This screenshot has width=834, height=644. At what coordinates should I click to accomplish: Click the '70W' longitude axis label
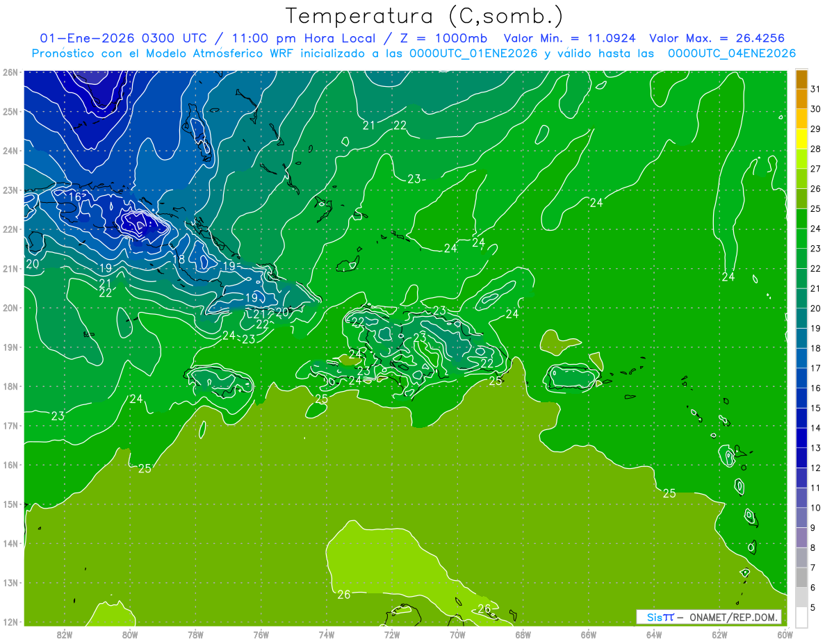(457, 634)
